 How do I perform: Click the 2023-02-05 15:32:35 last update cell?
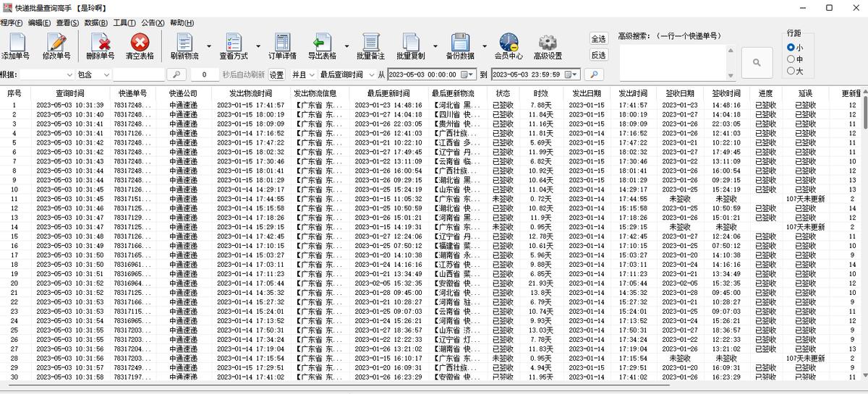point(387,283)
